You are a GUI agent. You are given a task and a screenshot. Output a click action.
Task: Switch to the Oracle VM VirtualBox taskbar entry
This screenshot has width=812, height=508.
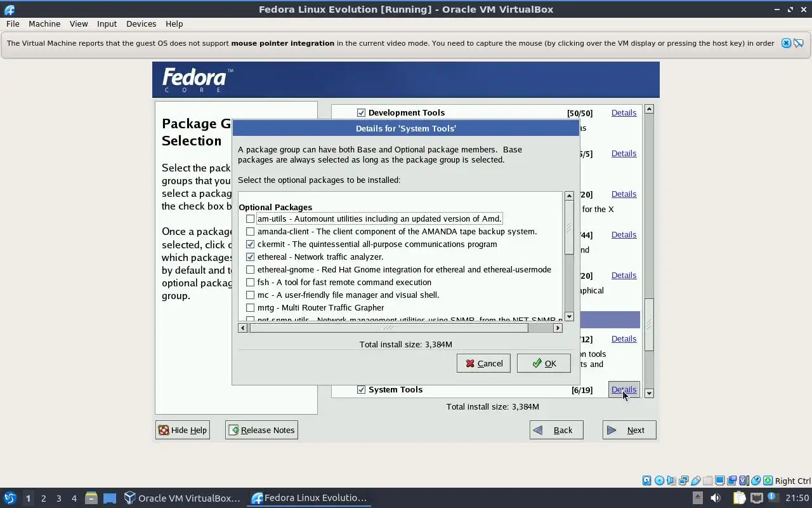click(x=182, y=498)
